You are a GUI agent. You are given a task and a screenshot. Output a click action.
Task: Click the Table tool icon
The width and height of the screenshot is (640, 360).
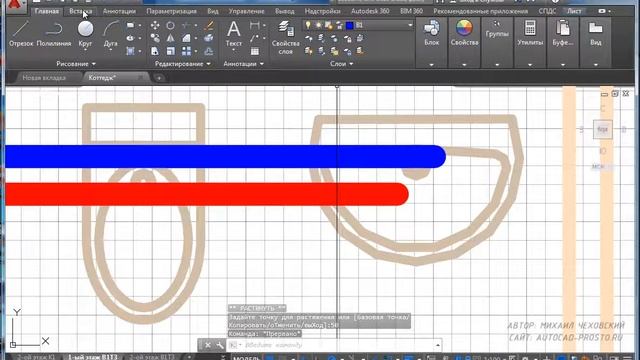click(255, 51)
